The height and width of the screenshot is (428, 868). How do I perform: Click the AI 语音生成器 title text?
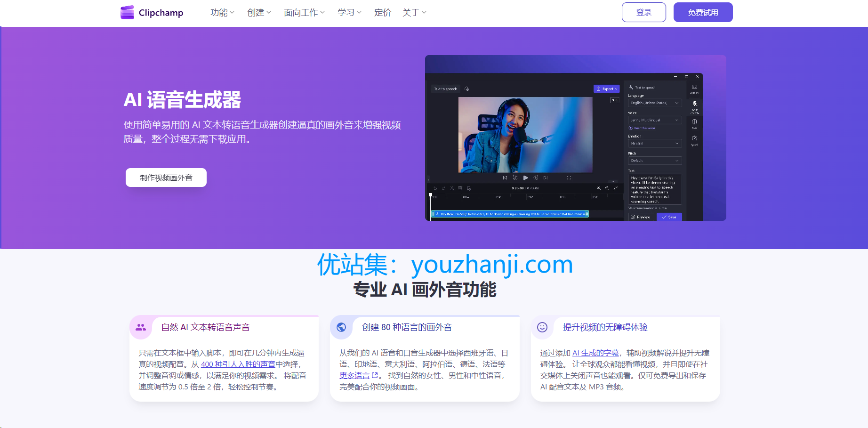(x=182, y=100)
